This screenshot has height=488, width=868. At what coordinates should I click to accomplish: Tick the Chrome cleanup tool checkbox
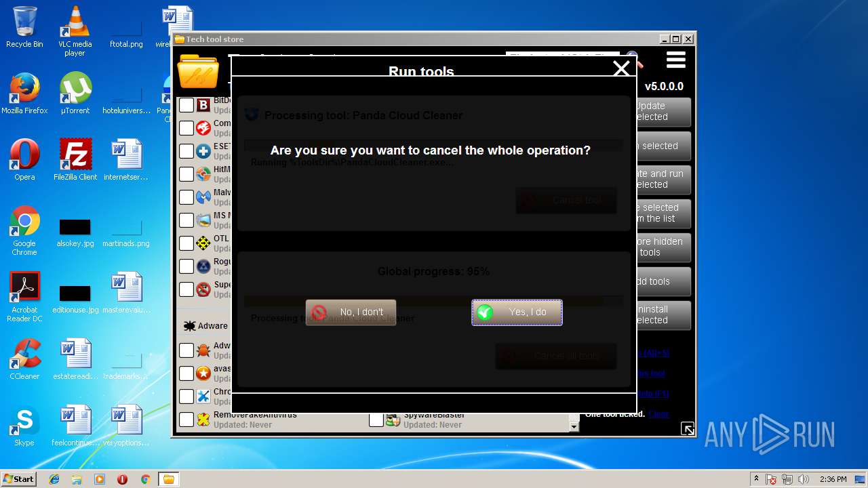click(186, 396)
